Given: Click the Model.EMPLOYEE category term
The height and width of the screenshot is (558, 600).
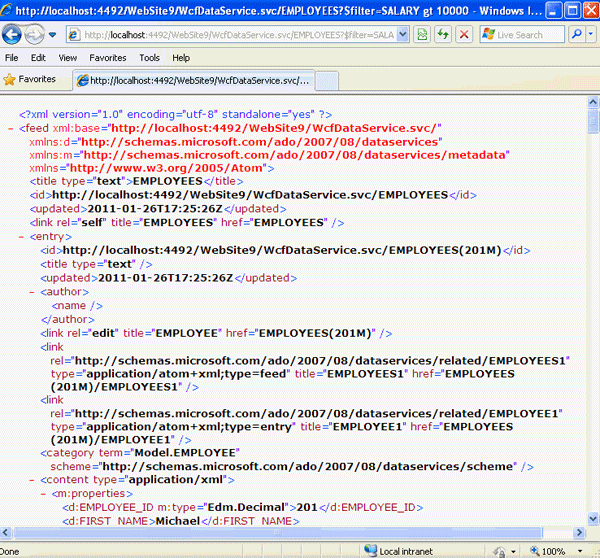Looking at the screenshot, I should [185, 453].
